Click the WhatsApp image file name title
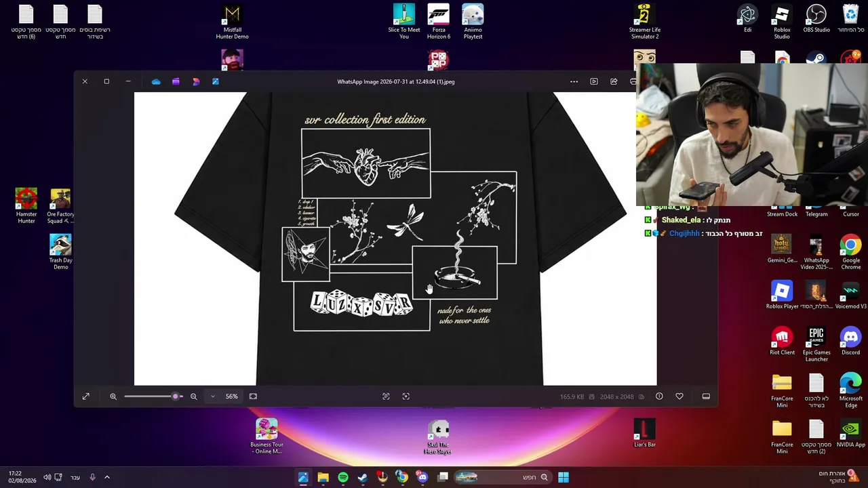 pos(396,81)
